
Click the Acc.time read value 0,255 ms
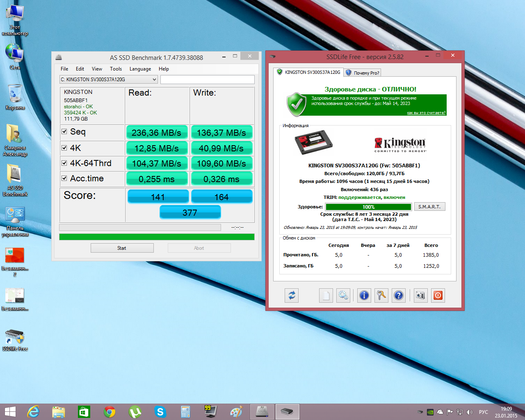(157, 179)
